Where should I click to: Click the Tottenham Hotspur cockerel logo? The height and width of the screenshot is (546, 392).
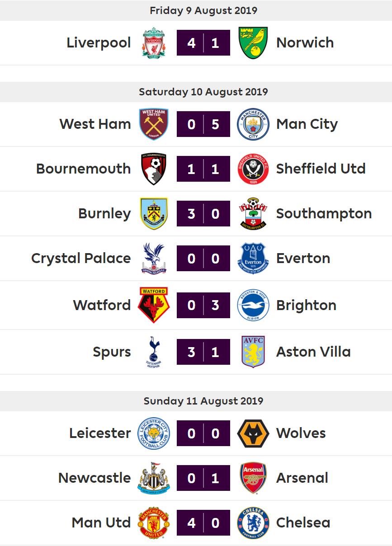click(154, 352)
